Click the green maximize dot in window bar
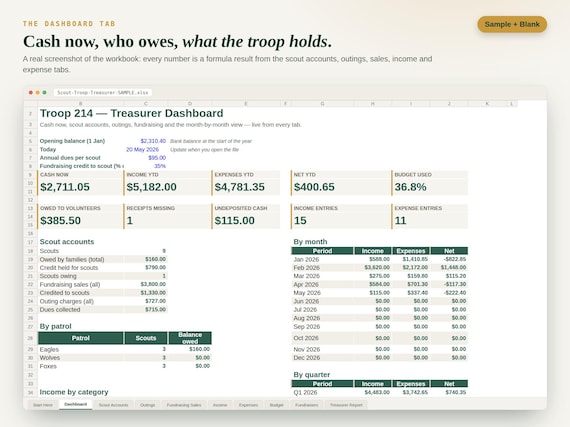This screenshot has width=570, height=427. [44, 93]
